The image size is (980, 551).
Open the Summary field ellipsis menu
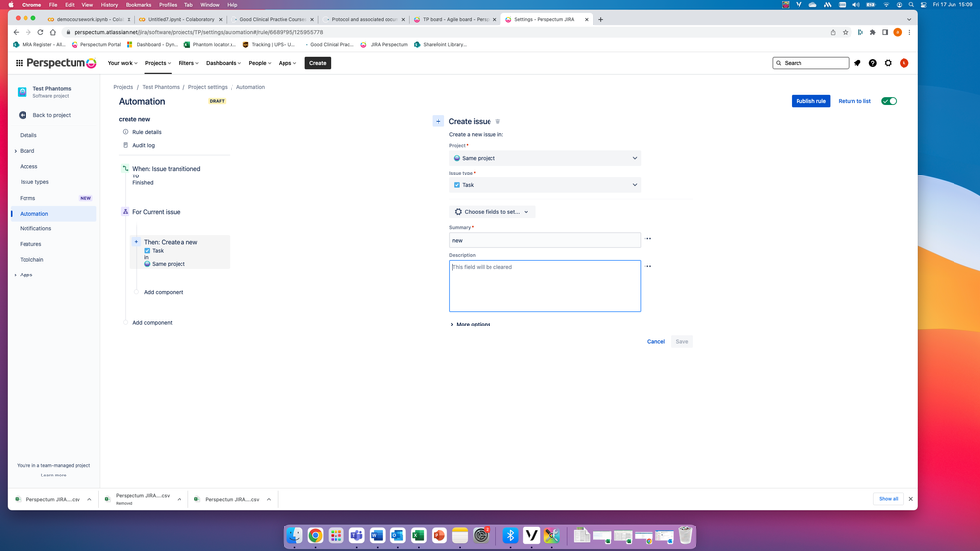[x=647, y=238]
